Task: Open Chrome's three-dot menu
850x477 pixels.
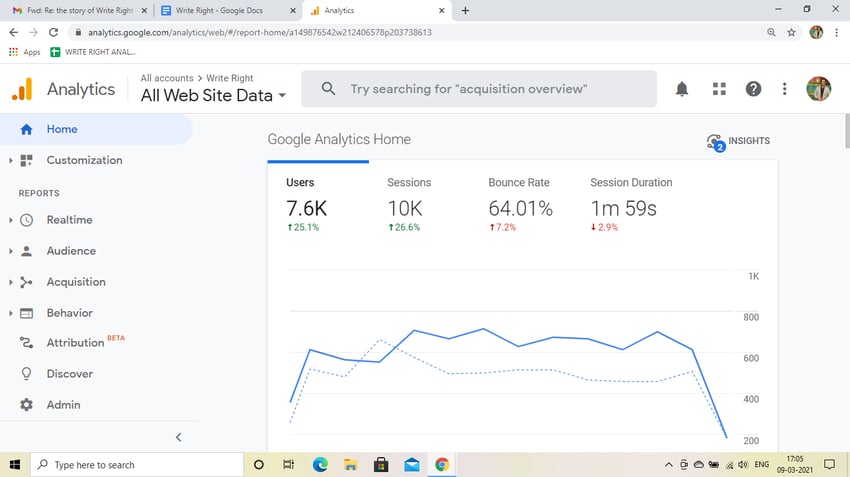Action: (x=837, y=33)
